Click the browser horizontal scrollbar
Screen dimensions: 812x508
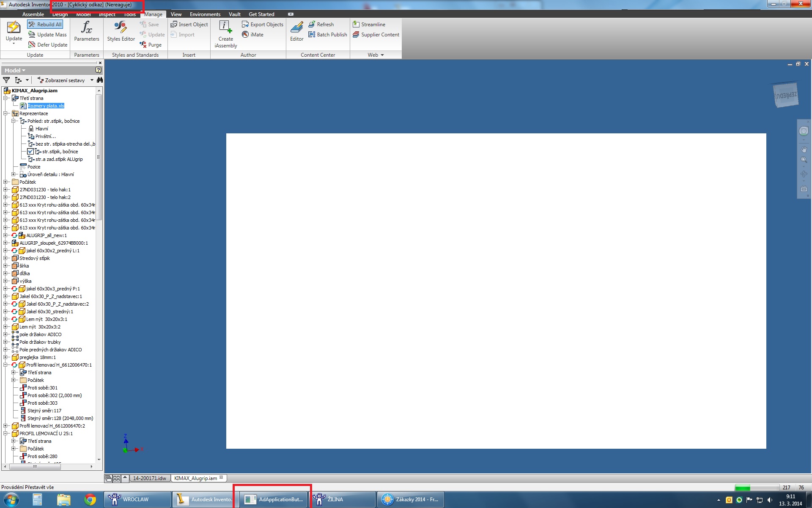tap(36, 467)
